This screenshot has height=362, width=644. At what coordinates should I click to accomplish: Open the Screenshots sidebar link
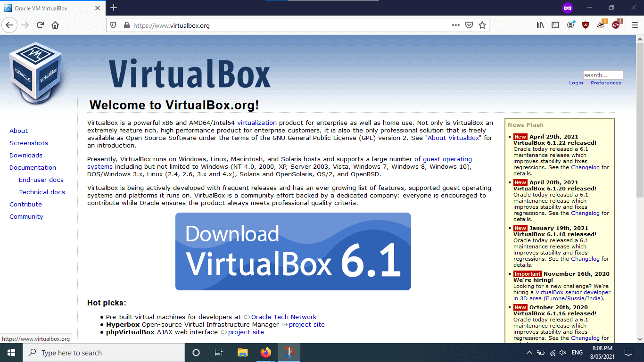pyautogui.click(x=29, y=143)
